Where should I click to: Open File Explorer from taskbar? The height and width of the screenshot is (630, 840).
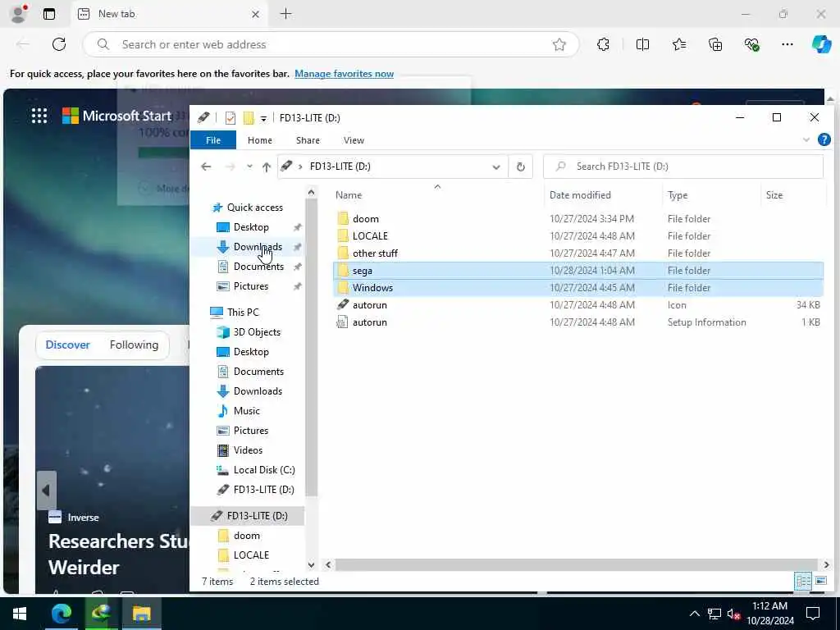(141, 614)
